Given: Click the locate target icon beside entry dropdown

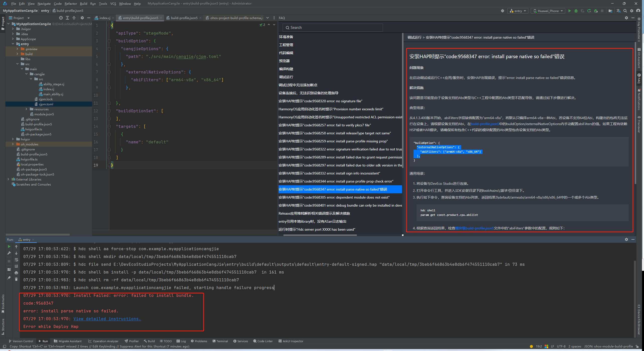Looking at the screenshot, I should click(x=502, y=11).
